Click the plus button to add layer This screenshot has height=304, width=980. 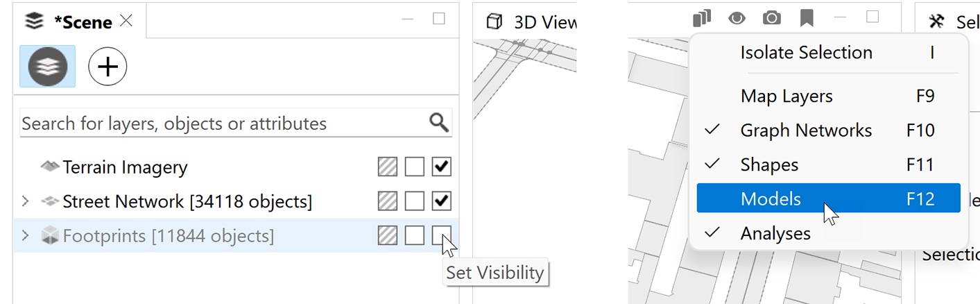tap(108, 67)
